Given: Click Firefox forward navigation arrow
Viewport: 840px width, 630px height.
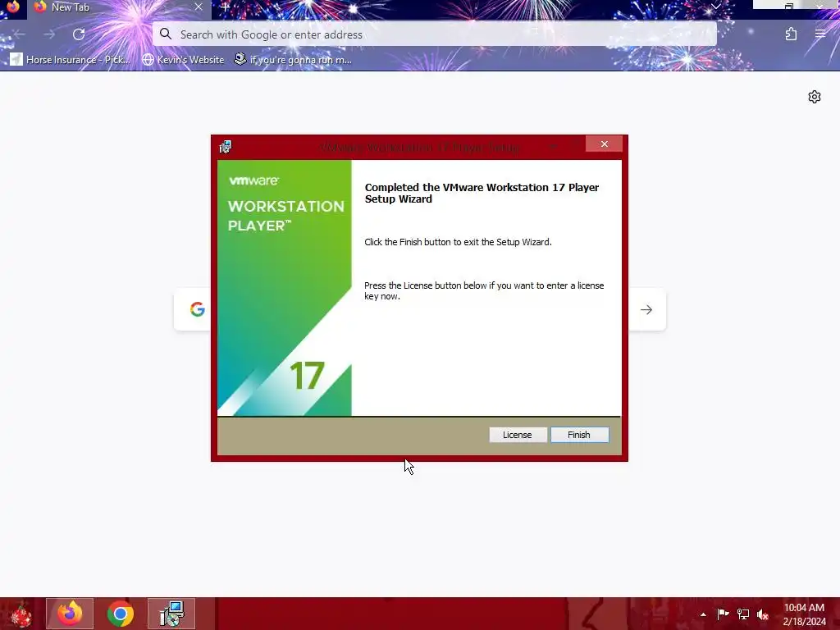Looking at the screenshot, I should [49, 34].
